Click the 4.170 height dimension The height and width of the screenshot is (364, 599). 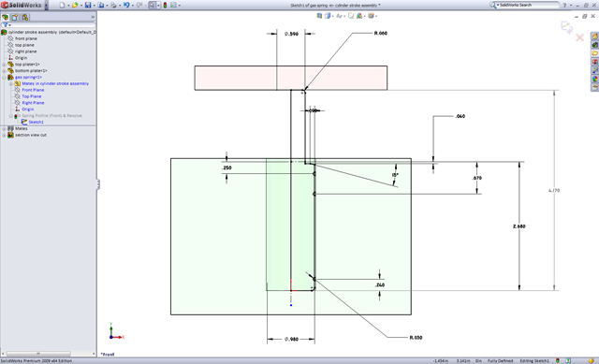point(554,190)
